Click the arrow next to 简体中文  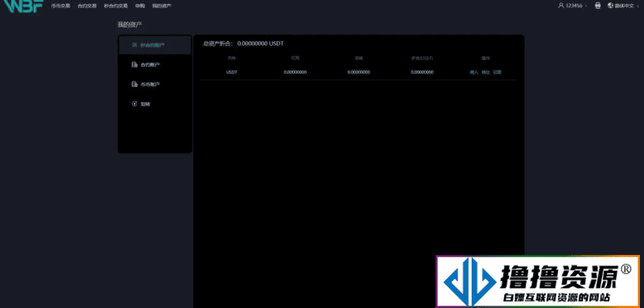(637, 6)
